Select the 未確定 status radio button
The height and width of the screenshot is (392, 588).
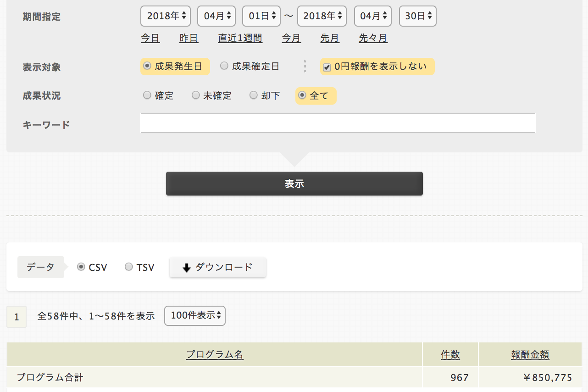click(x=196, y=95)
